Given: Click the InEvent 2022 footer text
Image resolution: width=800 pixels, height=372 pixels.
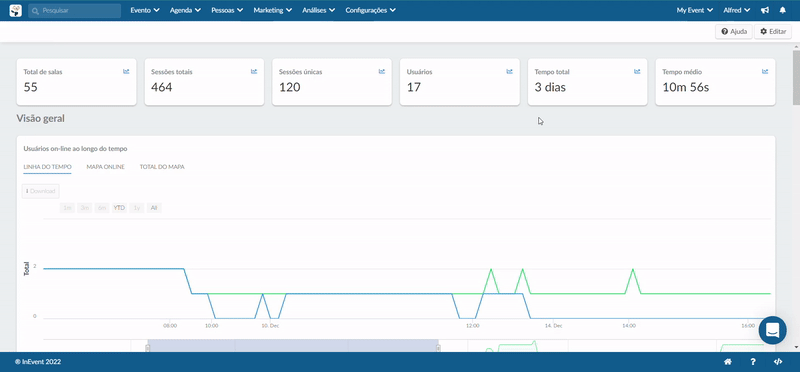Looking at the screenshot, I should pyautogui.click(x=38, y=362).
